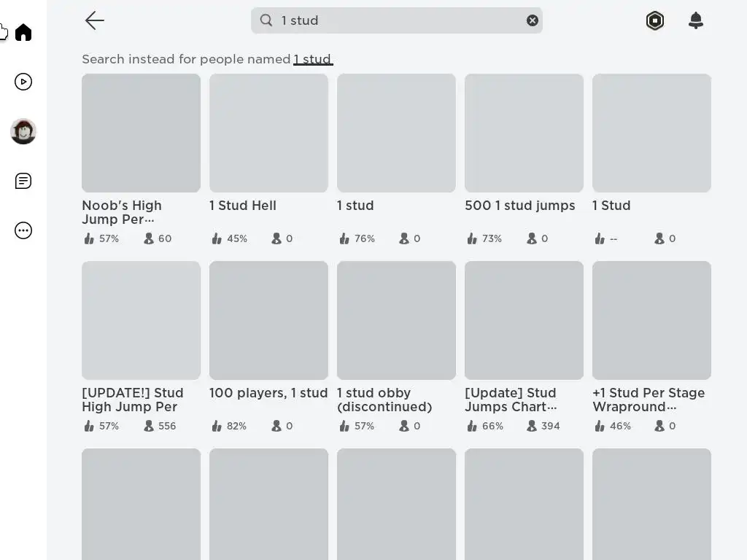Click the back arrow

tap(95, 20)
